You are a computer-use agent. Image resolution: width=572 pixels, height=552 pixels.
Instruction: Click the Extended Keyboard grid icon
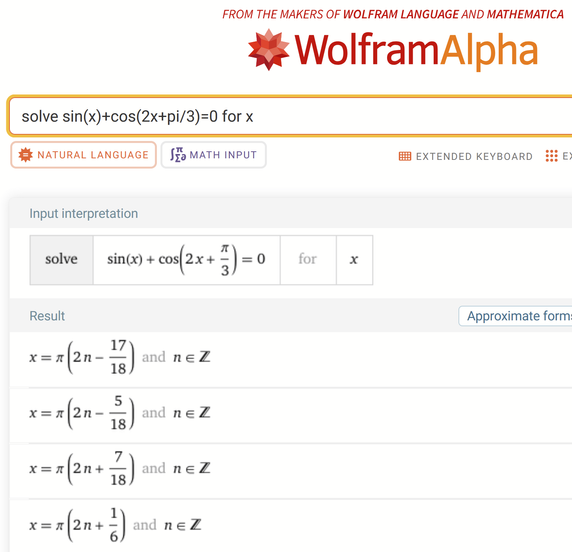coord(405,157)
